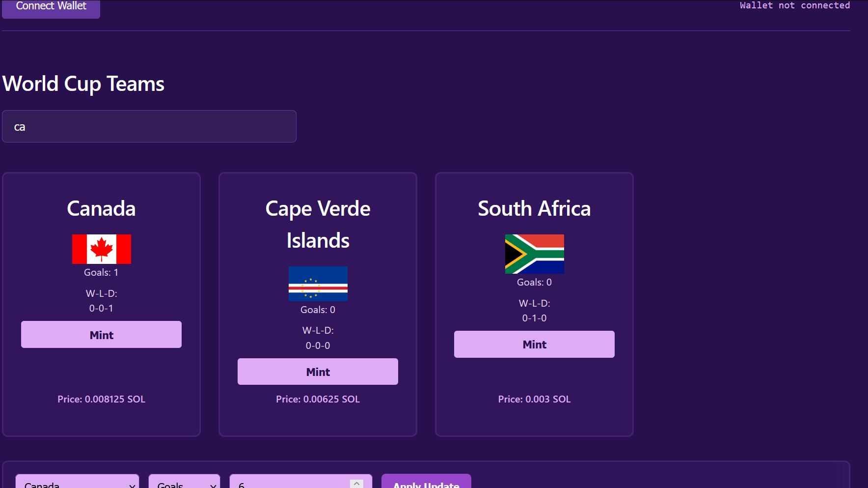Mint the South Africa token

click(x=534, y=344)
